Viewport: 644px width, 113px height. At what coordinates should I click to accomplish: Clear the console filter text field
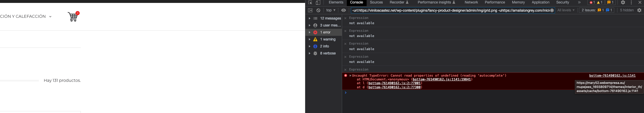(x=552, y=10)
